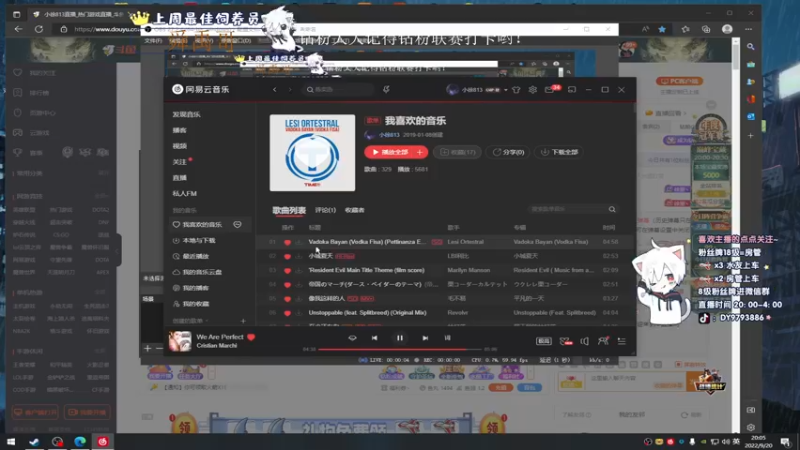Open the message mailbox with red badge
This screenshot has width=800, height=450.
click(x=550, y=90)
